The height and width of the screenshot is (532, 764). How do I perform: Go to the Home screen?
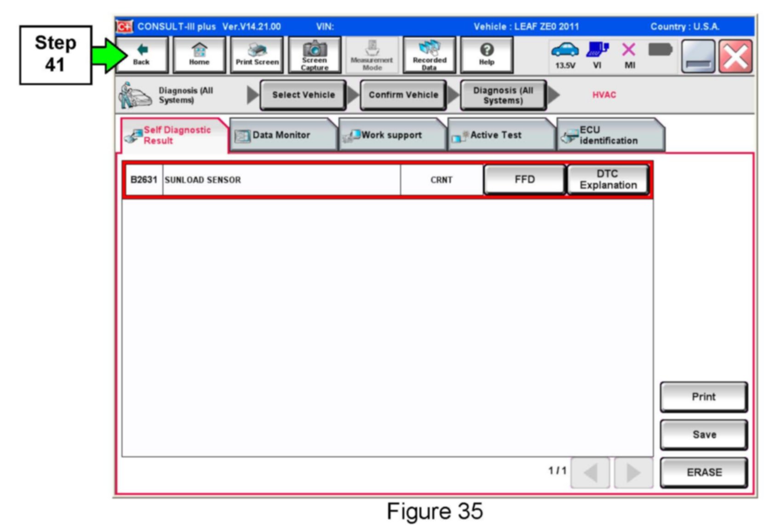pyautogui.click(x=199, y=55)
